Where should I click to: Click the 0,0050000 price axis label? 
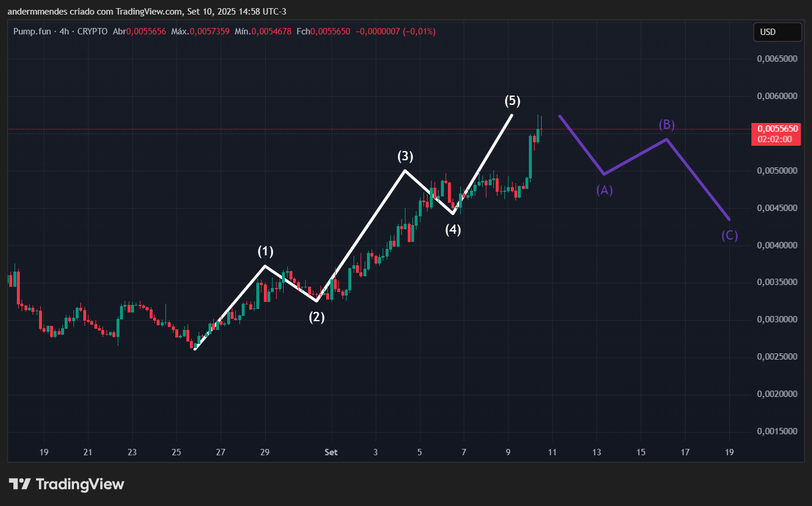tap(777, 171)
